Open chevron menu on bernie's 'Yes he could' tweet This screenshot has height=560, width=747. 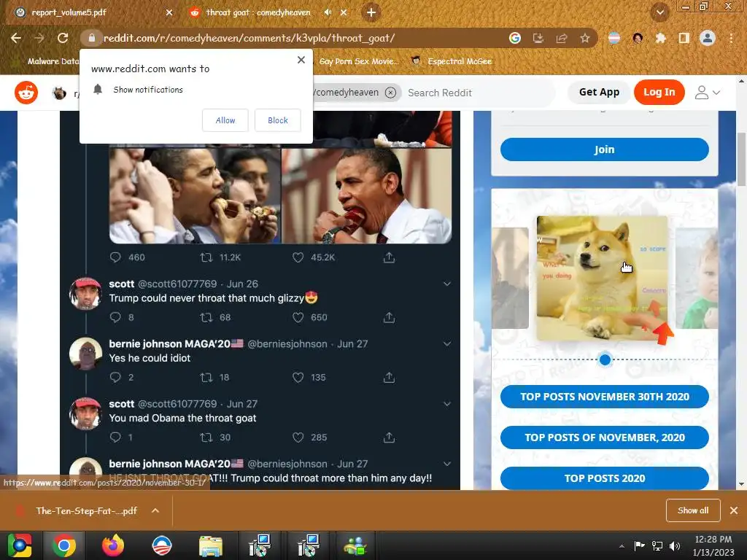447,344
